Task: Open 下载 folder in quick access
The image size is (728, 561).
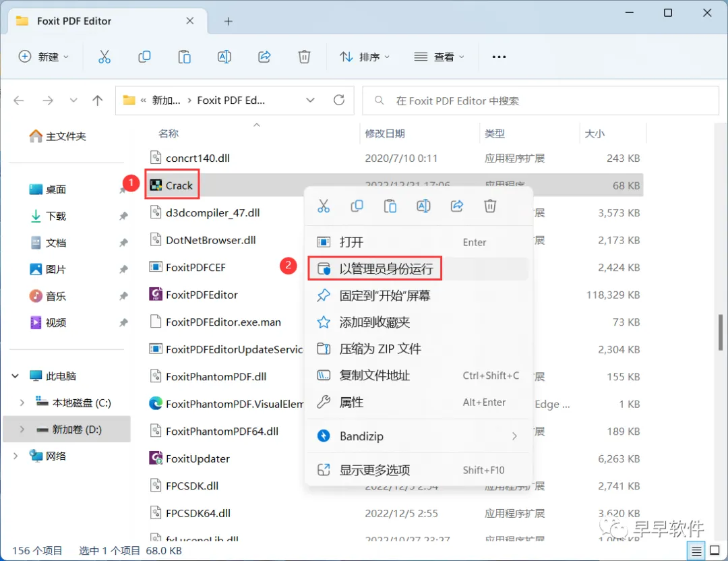Action: [x=48, y=216]
